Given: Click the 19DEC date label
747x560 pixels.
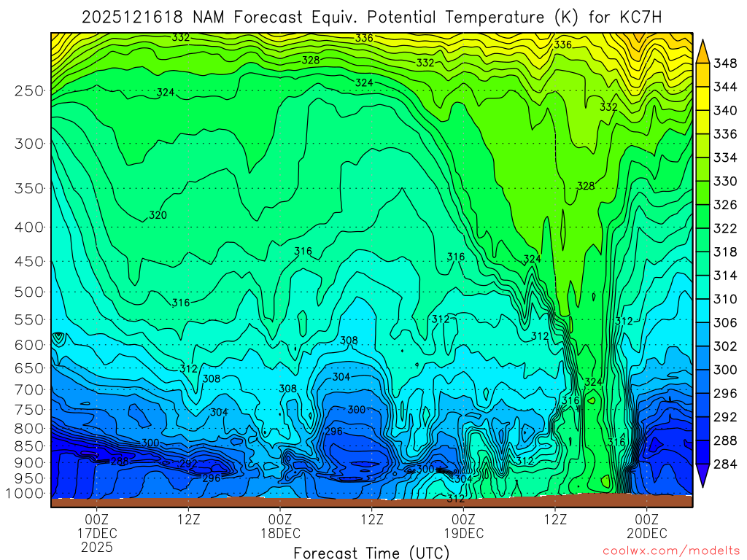Looking at the screenshot, I should (x=463, y=533).
